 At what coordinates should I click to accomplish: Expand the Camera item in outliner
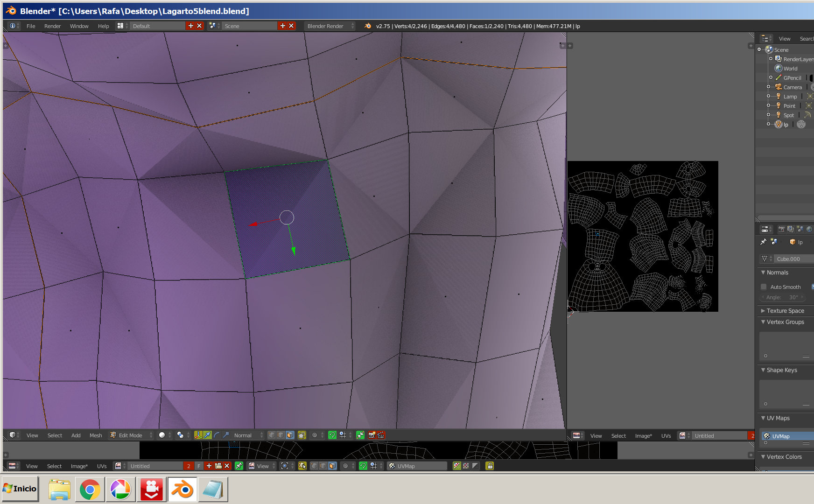[768, 87]
